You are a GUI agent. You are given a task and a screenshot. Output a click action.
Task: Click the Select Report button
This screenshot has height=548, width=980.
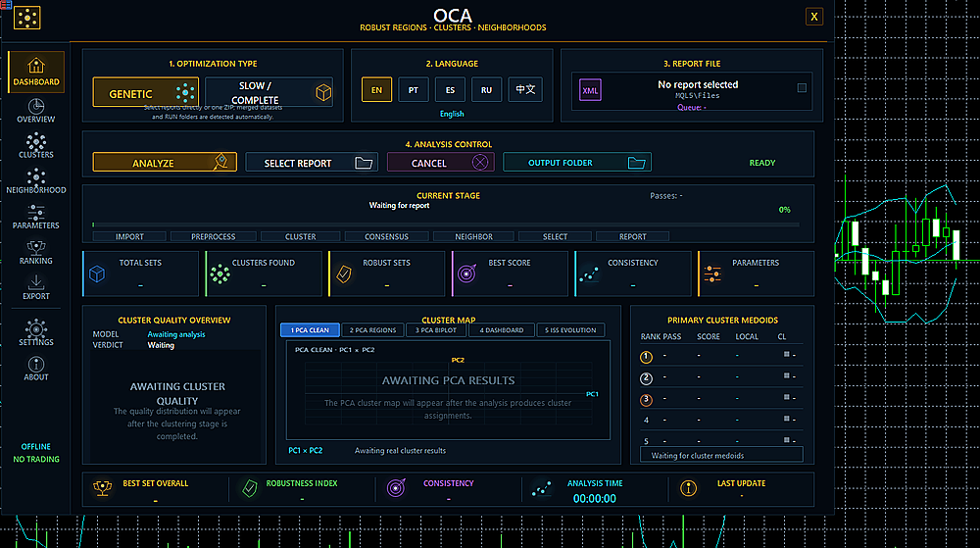pyautogui.click(x=312, y=163)
